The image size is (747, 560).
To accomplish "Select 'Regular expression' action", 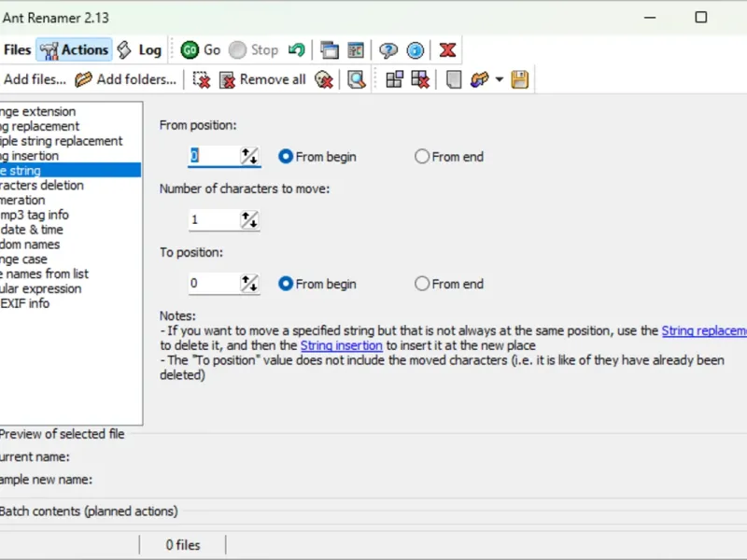I will pyautogui.click(x=70, y=288).
